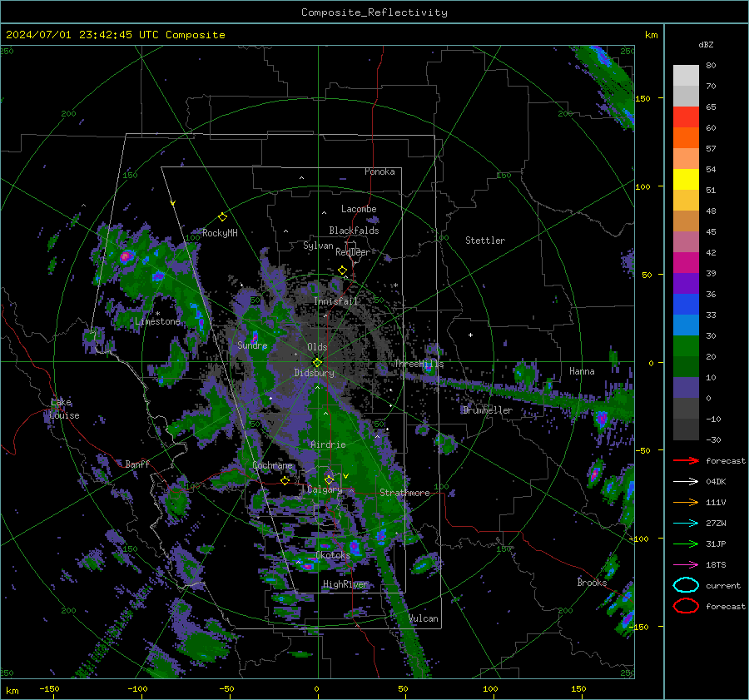This screenshot has width=749, height=700.
Task: Click the Blackfalds label
Action: [354, 231]
